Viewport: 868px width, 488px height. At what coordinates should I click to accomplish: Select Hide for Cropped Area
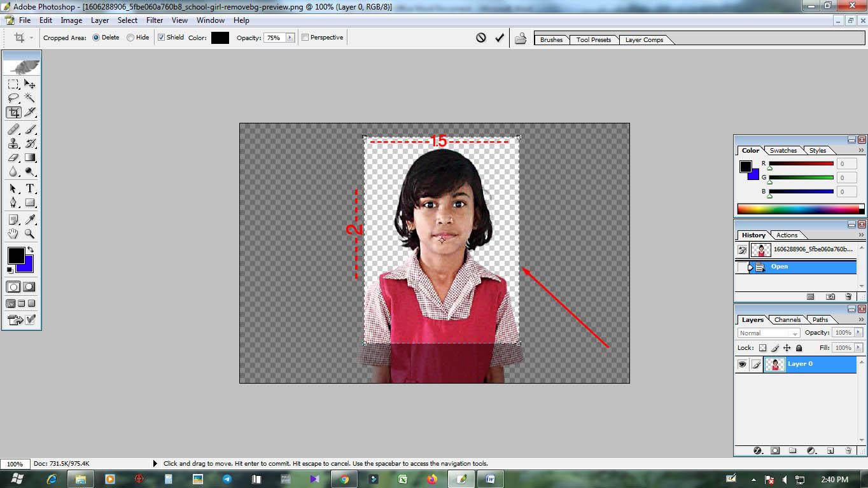137,38
